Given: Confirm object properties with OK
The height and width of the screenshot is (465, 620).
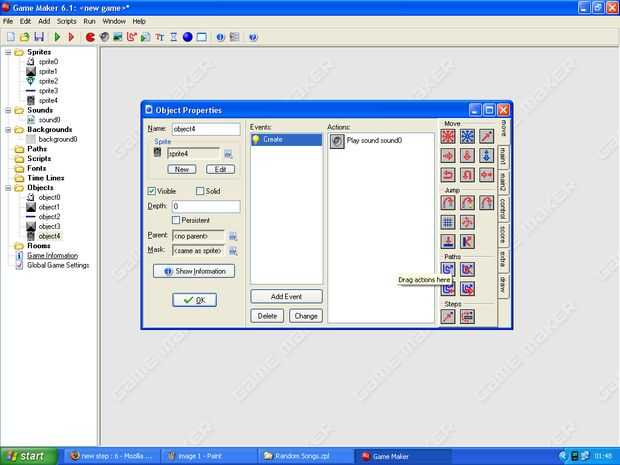Looking at the screenshot, I should 195,300.
